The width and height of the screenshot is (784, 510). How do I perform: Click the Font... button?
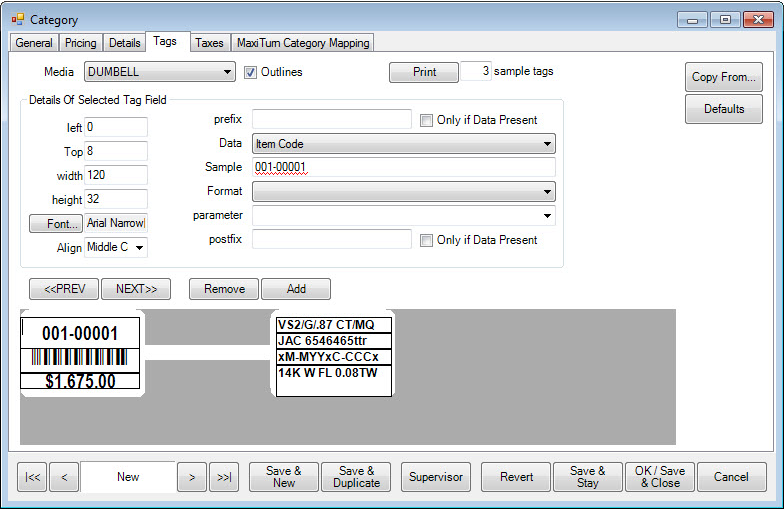[x=55, y=223]
